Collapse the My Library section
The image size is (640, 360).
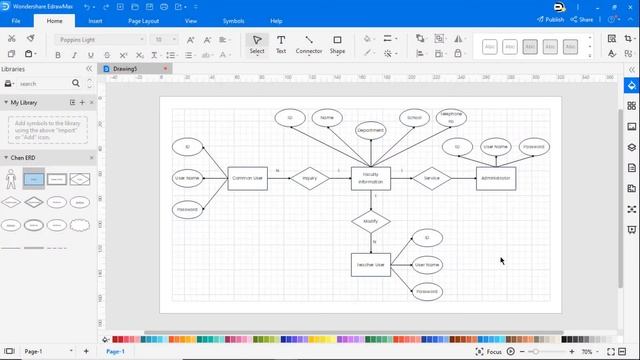coord(6,102)
